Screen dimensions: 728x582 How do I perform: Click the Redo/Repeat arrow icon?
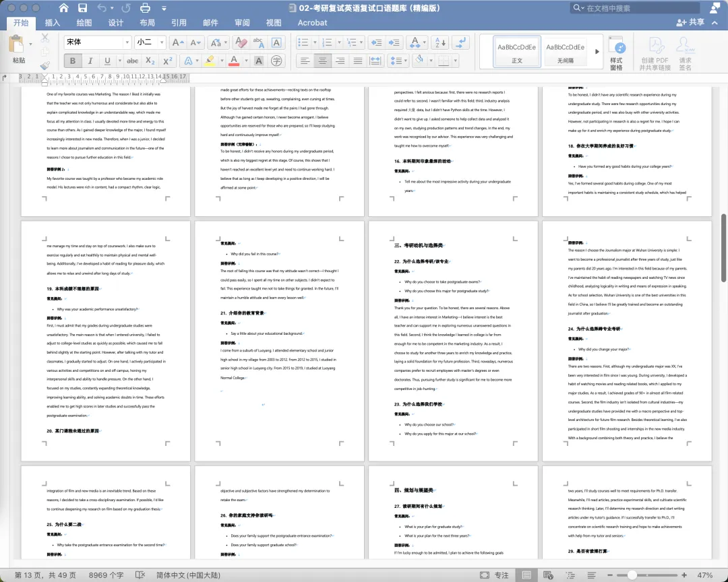click(x=126, y=8)
